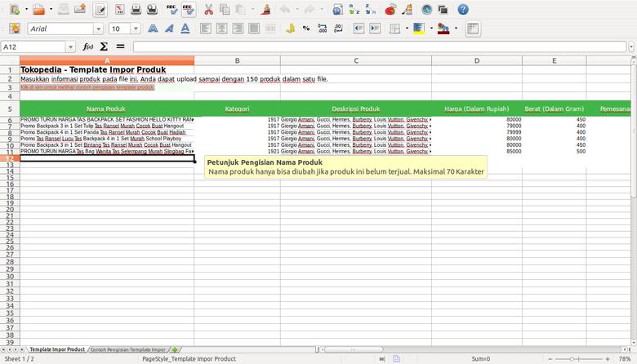Open the Name Box dropdown arrow
Image resolution: width=637 pixels, height=364 pixels.
(70, 47)
